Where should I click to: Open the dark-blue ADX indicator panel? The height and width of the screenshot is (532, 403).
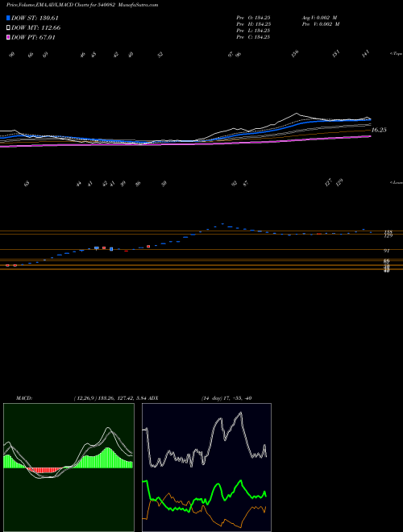pyautogui.click(x=206, y=468)
